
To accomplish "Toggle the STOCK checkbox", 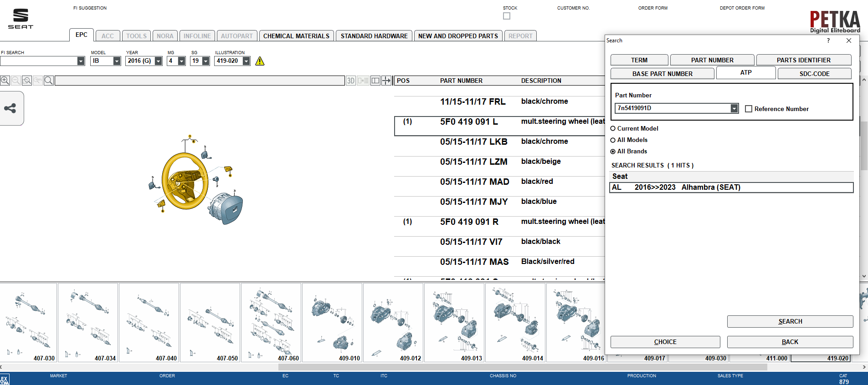I will pos(507,16).
